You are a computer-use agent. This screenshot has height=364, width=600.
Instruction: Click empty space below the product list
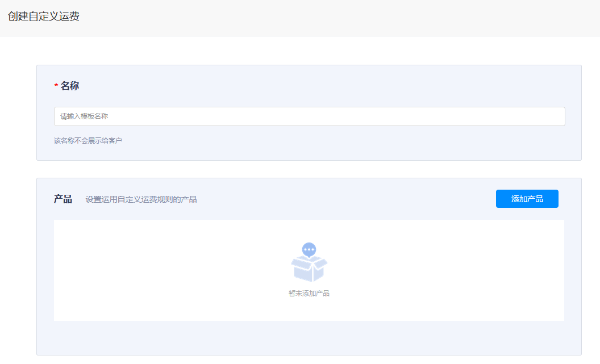(309, 337)
